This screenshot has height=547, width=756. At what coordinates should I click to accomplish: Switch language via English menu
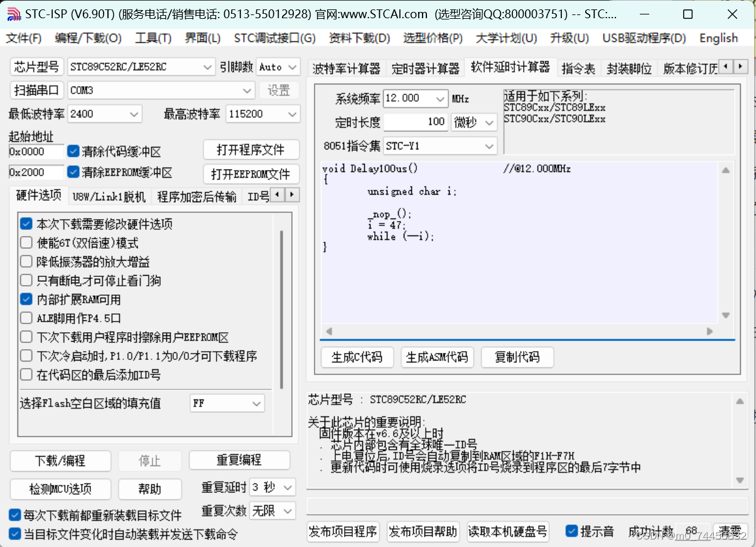pos(718,38)
